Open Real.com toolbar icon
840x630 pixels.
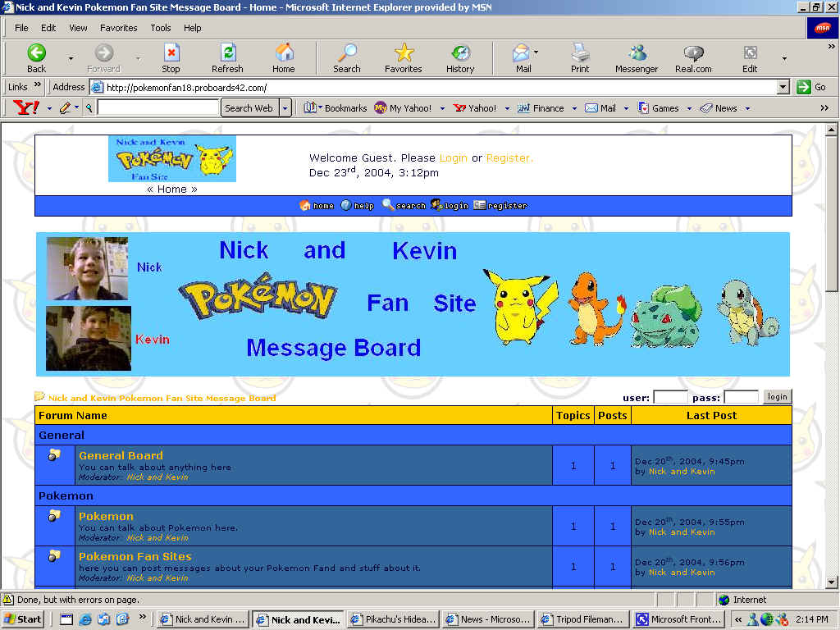[x=693, y=54]
